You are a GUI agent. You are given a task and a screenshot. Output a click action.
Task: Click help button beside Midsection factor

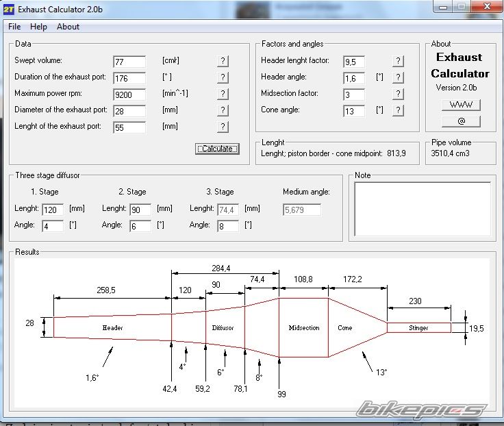click(x=398, y=94)
